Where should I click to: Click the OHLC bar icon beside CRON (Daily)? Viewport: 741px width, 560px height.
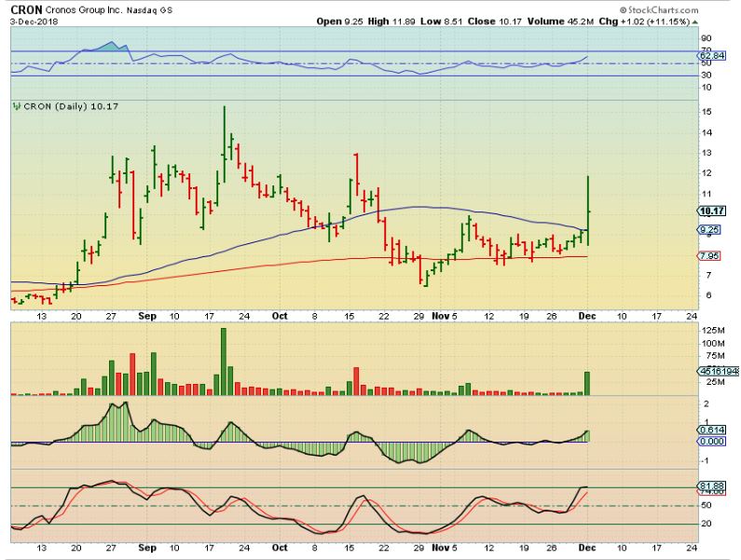(17, 106)
